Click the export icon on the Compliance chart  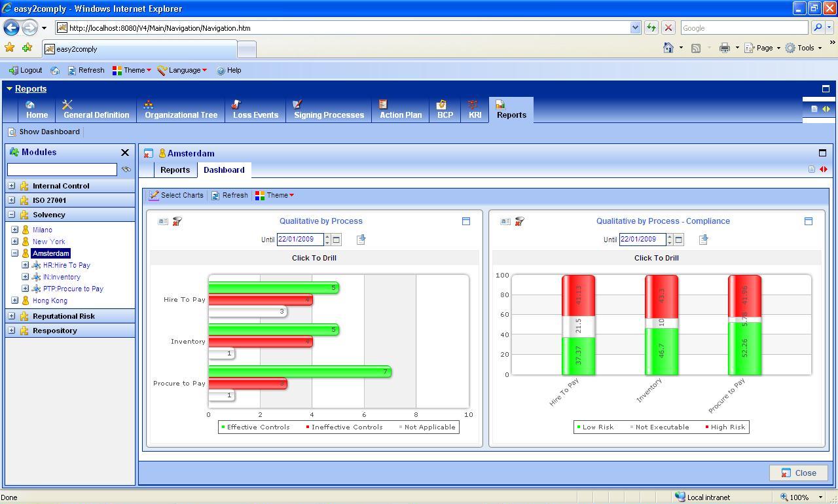(x=703, y=240)
